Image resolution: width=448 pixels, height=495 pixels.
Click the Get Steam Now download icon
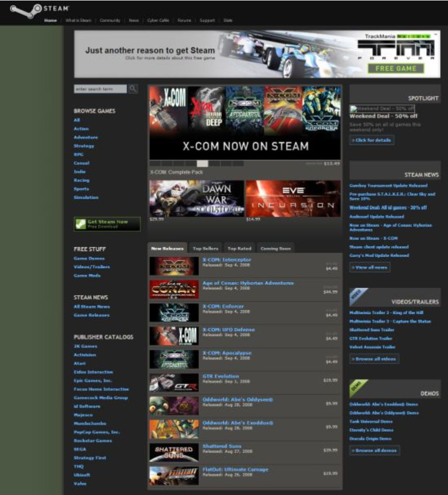click(81, 224)
